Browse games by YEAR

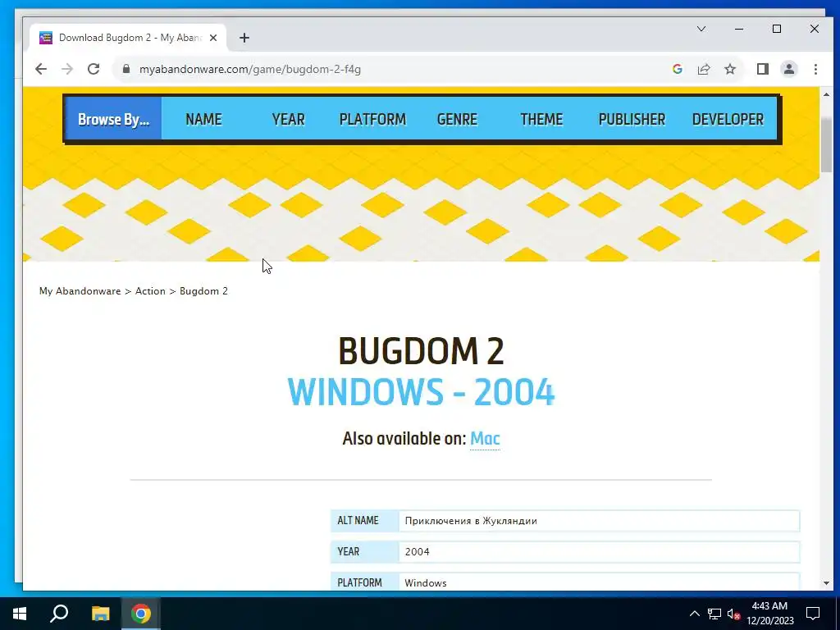click(x=288, y=119)
